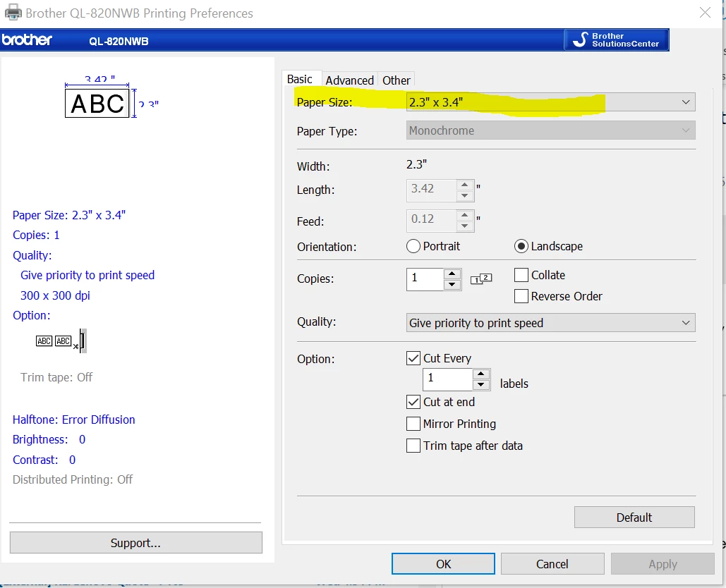
Task: Switch to the Other tab
Action: point(397,80)
